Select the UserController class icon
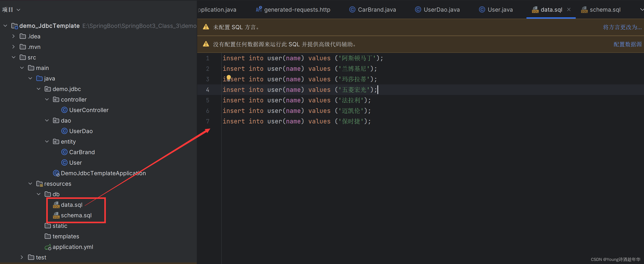 tap(64, 110)
